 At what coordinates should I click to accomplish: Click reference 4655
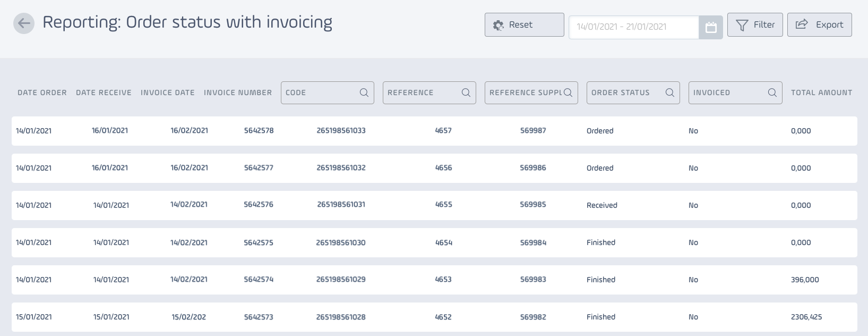tap(444, 205)
